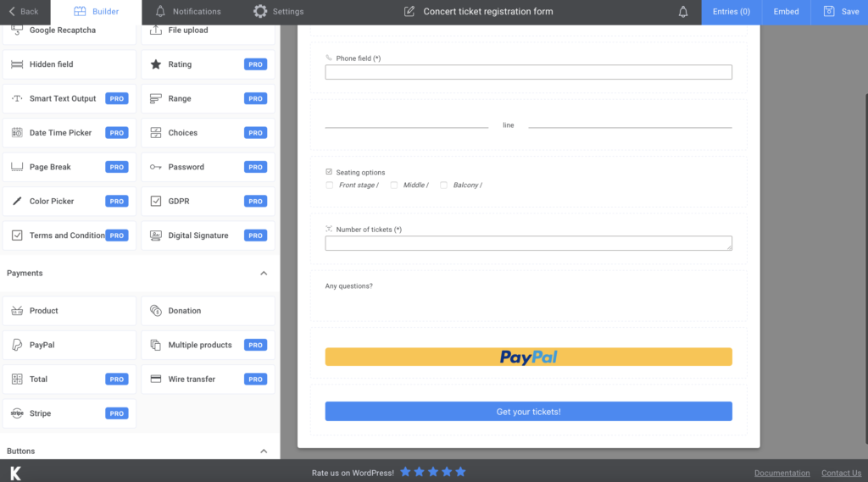The image size is (868, 482).
Task: Select the Seating options label
Action: 360,173
